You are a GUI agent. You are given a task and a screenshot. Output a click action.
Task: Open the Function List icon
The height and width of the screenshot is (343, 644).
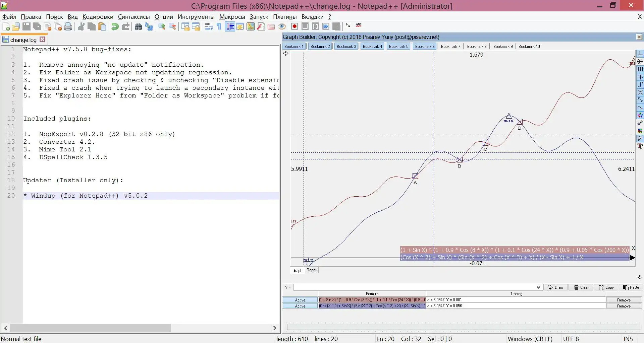pyautogui.click(x=261, y=27)
